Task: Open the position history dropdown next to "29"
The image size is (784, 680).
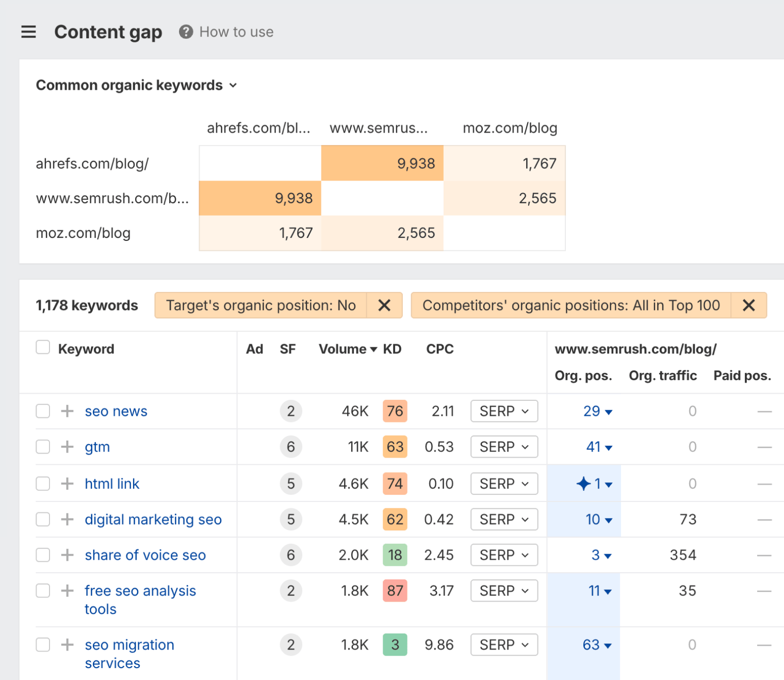Action: tap(609, 411)
